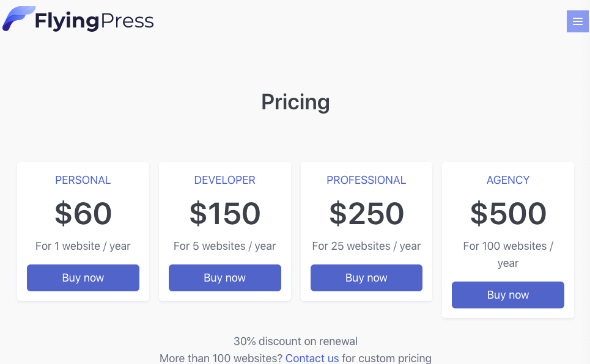Select the AGENCY plan title

click(507, 180)
